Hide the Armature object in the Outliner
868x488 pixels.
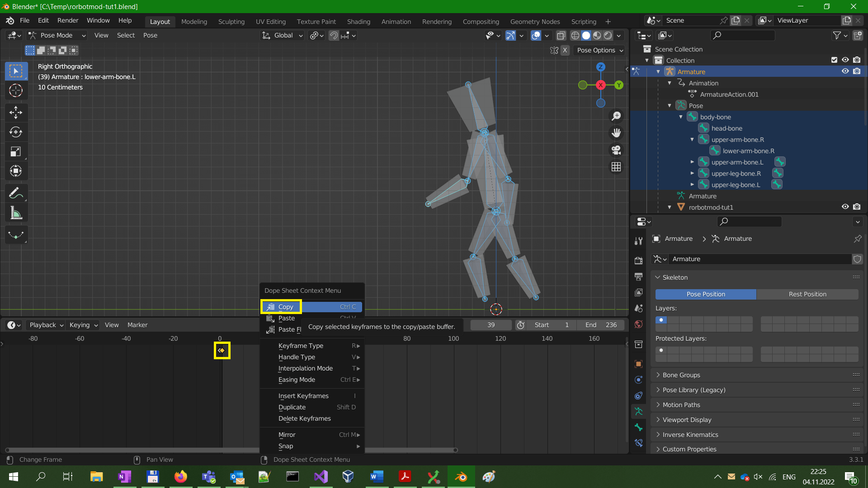845,71
